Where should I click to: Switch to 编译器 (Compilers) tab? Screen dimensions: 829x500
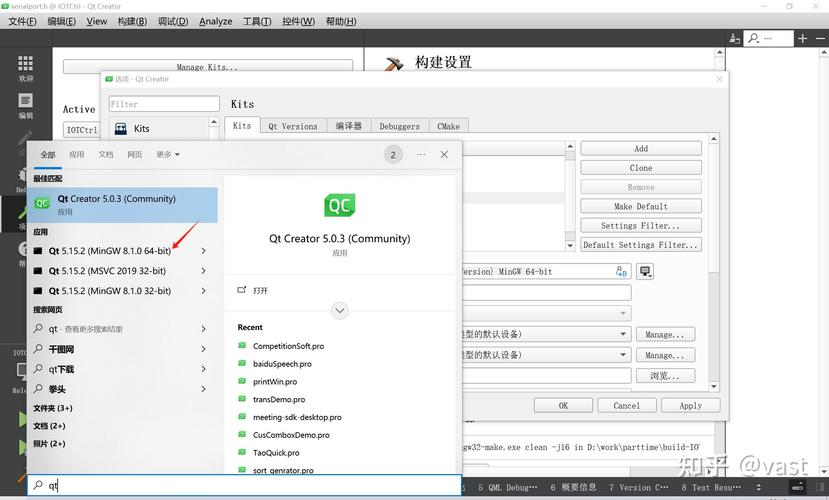coord(348,126)
